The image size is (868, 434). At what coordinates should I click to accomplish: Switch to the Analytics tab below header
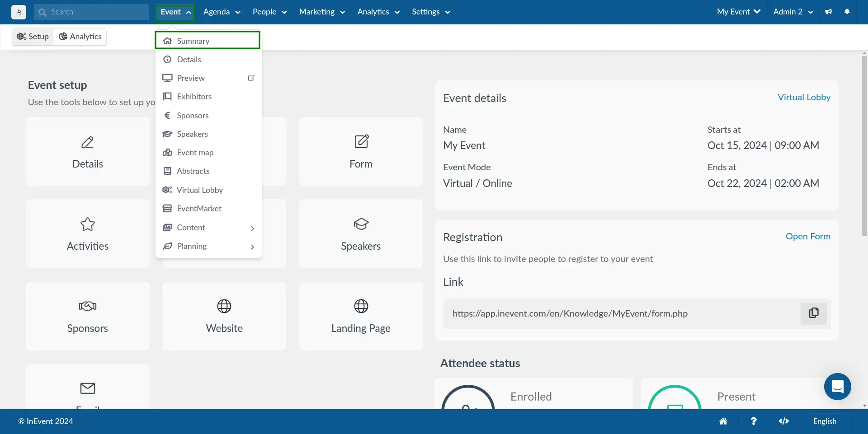(80, 37)
